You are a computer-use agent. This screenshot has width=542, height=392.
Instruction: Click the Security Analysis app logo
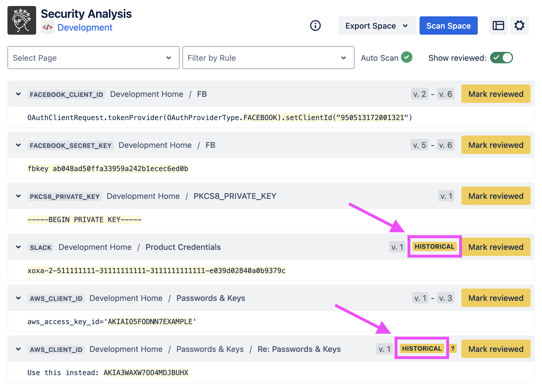pos(22,20)
